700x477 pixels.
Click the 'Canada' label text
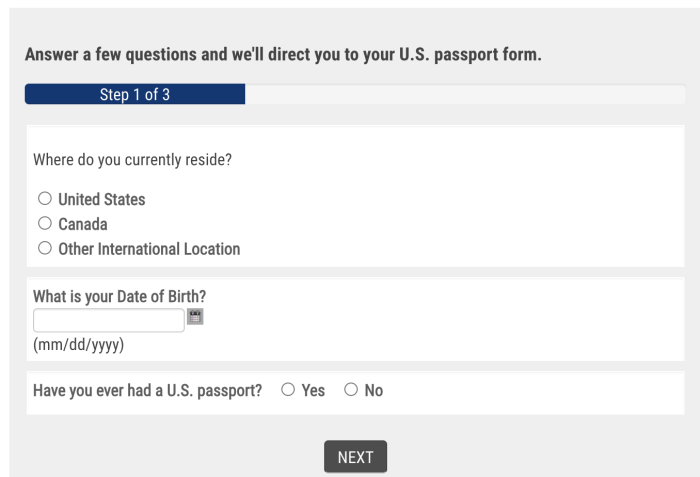[83, 225]
